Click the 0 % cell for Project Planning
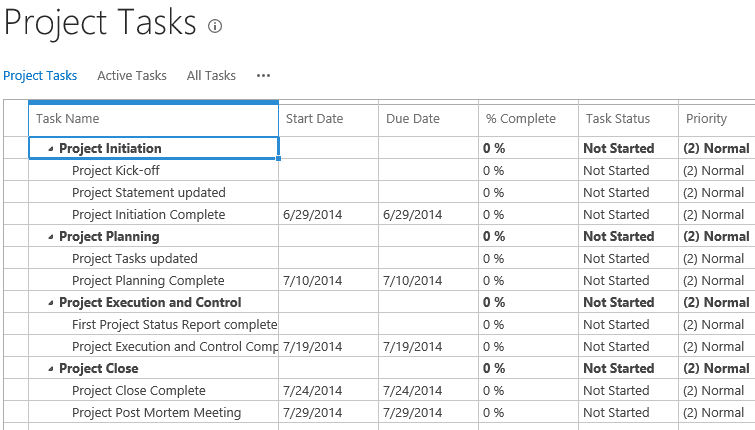This screenshot has height=430, width=755. (x=529, y=236)
